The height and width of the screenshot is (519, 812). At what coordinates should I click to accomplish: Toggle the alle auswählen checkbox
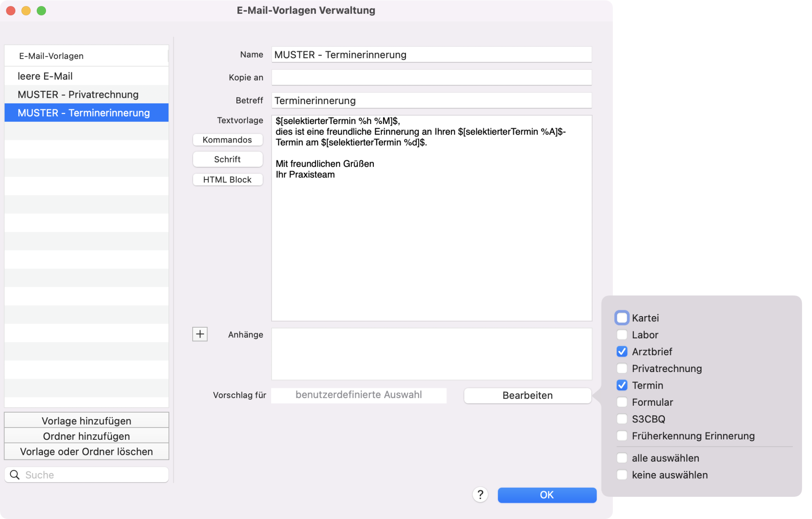pyautogui.click(x=622, y=458)
